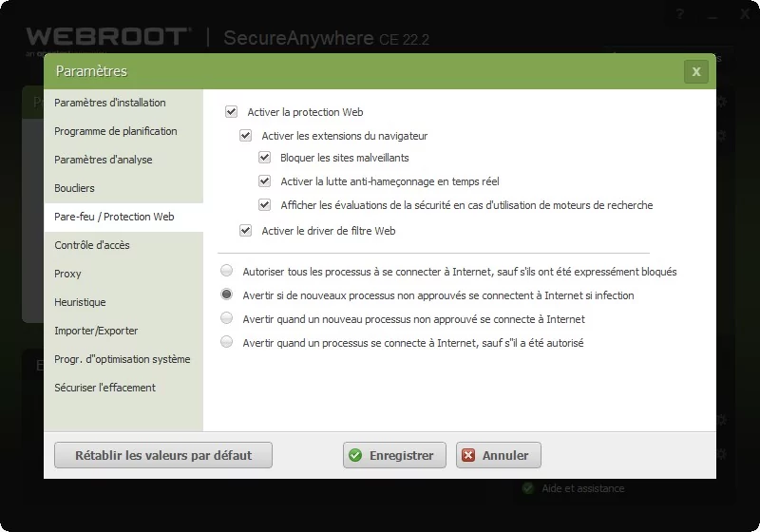
Task: Click Rétablir les valeurs par défaut button
Action: [163, 455]
